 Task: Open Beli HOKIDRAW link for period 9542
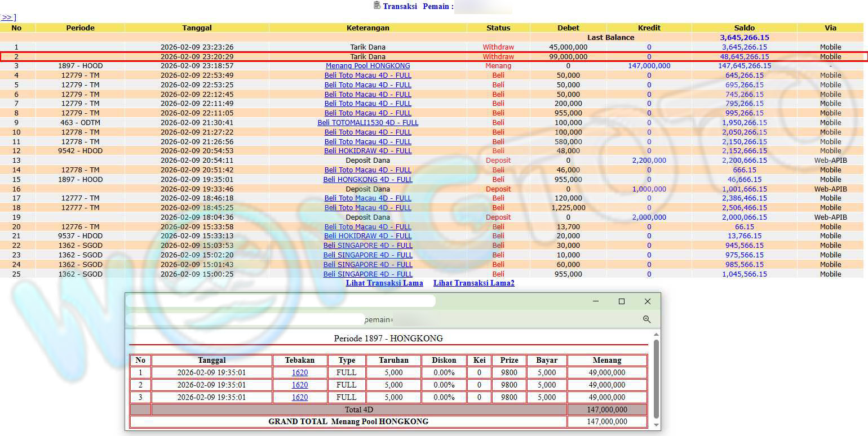pos(367,151)
